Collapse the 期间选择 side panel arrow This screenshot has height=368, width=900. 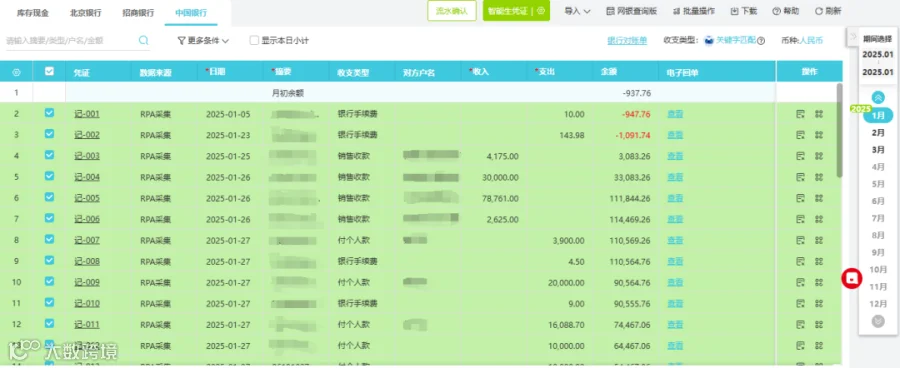853,36
